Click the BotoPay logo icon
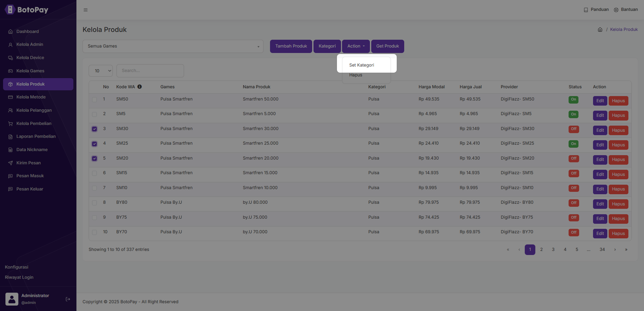This screenshot has height=311, width=644. (x=10, y=10)
